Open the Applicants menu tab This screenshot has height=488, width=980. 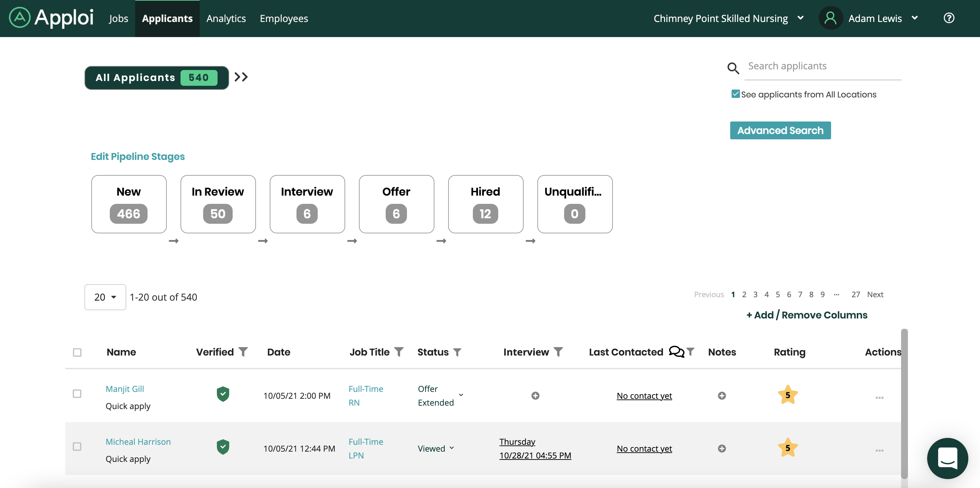click(167, 18)
